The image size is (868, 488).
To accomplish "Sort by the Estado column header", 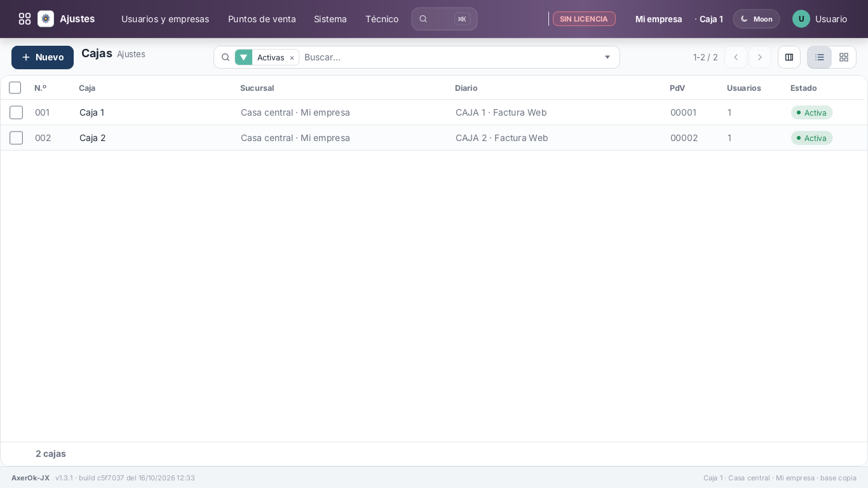I will (804, 88).
